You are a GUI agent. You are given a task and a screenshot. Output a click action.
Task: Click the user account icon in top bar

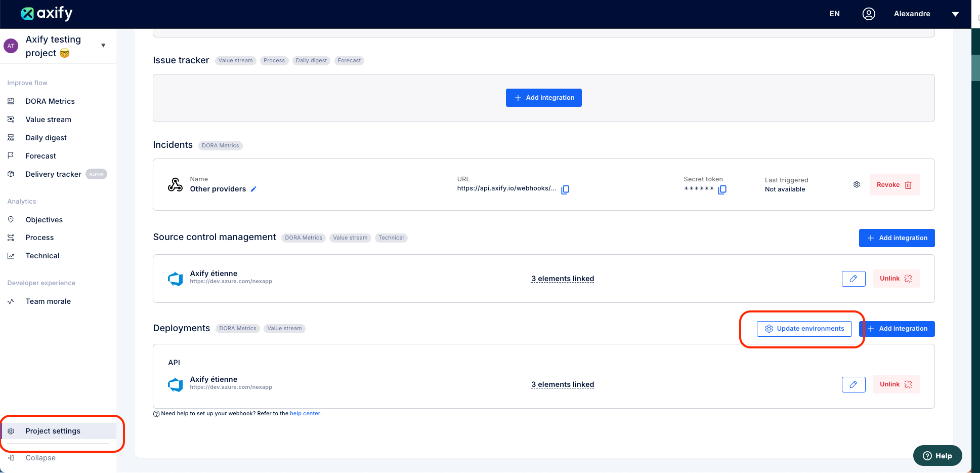point(868,14)
